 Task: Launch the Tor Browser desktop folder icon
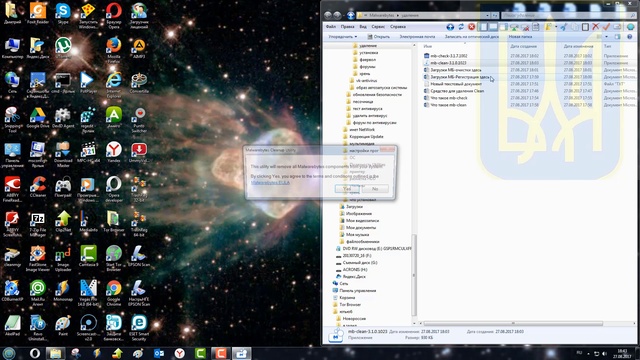114,222
